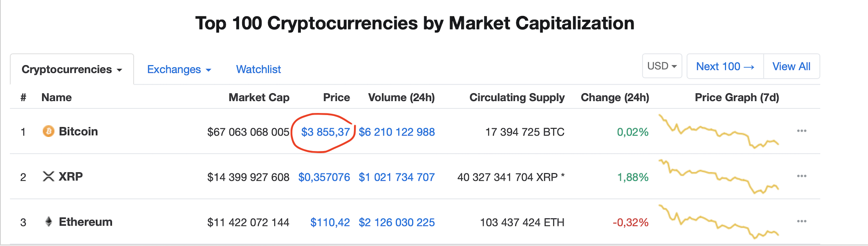This screenshot has width=868, height=246.
Task: Switch to the Watchlist tab
Action: coord(258,69)
